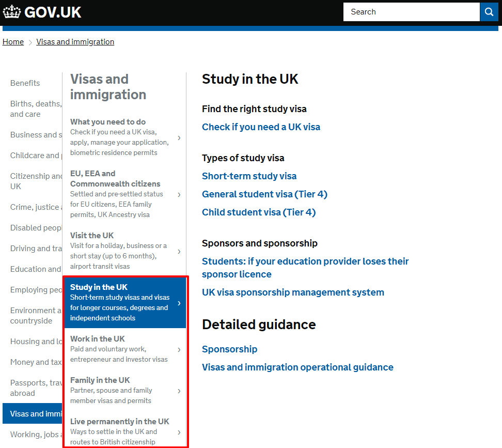Click chevron beside Study in the UK
This screenshot has height=448, width=502.
179,303
